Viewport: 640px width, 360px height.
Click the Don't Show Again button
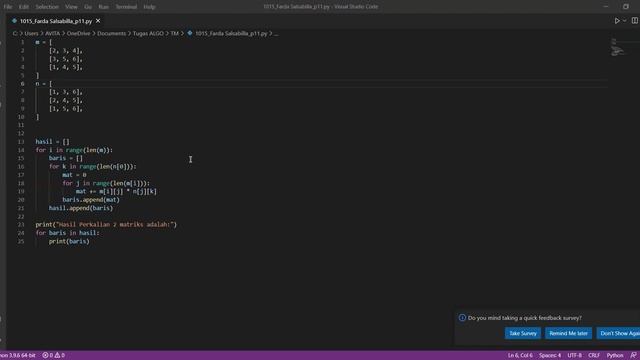(x=618, y=333)
